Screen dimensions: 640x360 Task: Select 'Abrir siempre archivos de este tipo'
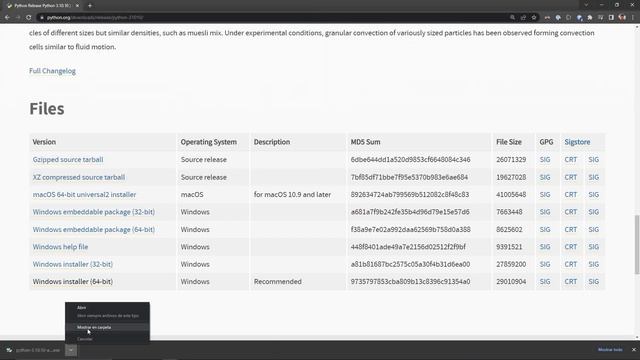pos(108,316)
